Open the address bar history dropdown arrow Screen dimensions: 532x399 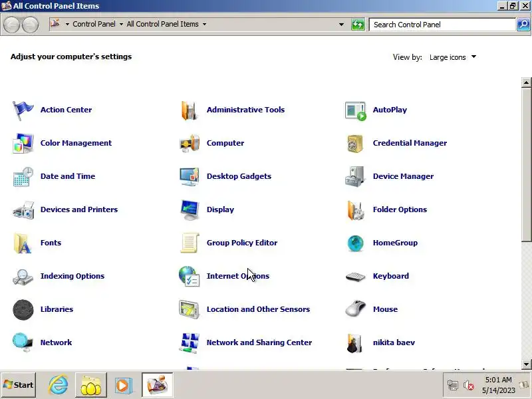[x=341, y=25]
